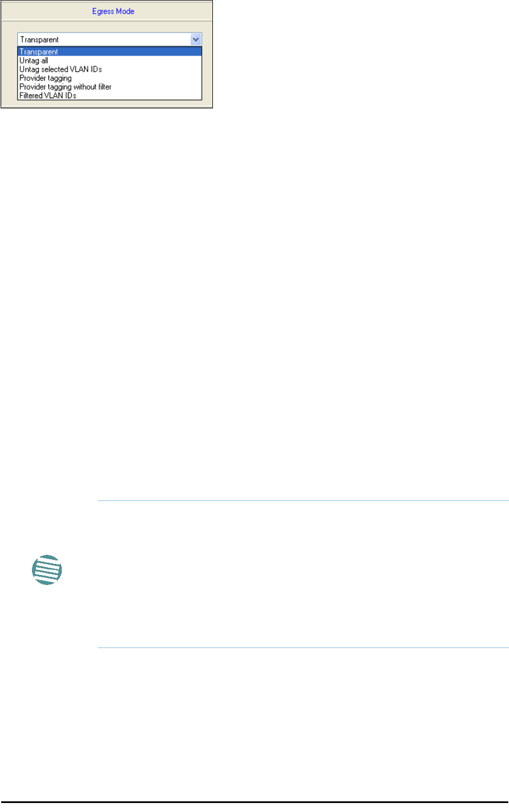Pick Untag selected VLAN IDs
The height and width of the screenshot is (812, 509).
pyautogui.click(x=110, y=69)
